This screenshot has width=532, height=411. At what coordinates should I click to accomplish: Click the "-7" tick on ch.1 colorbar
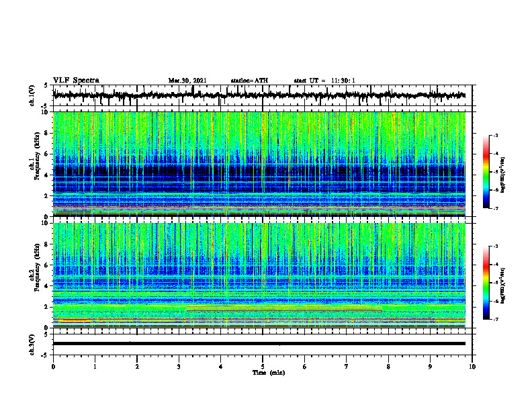pyautogui.click(x=496, y=208)
